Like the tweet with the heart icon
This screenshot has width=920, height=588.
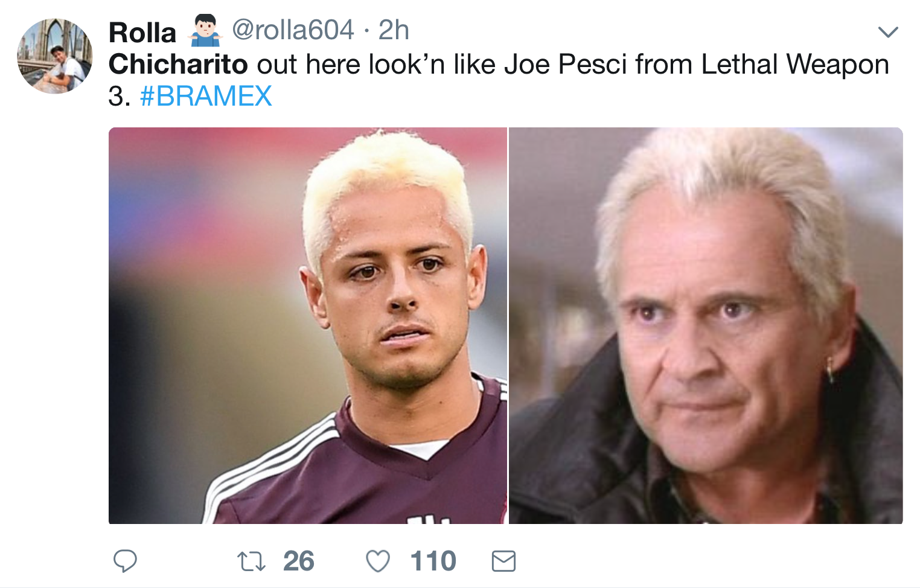tap(378, 561)
